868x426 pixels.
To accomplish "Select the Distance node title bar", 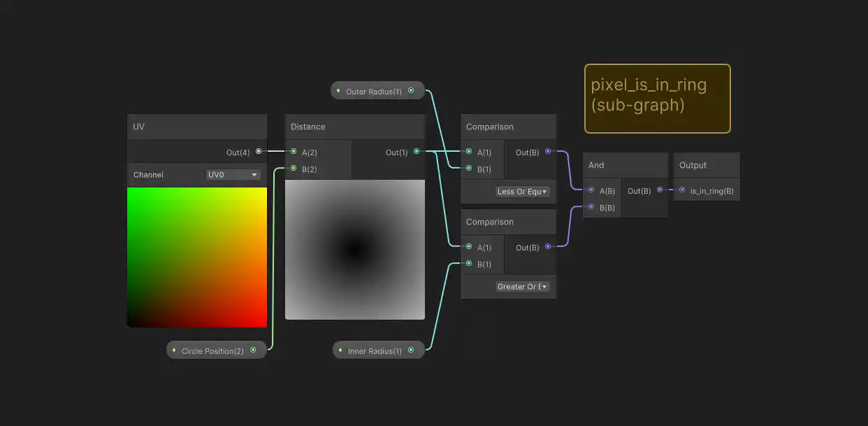I will pos(355,127).
